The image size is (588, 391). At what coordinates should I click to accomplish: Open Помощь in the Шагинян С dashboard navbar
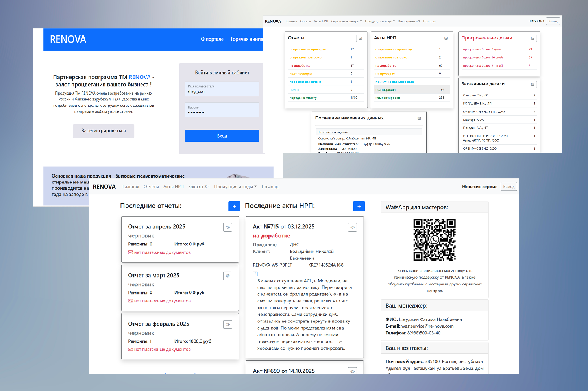(429, 21)
